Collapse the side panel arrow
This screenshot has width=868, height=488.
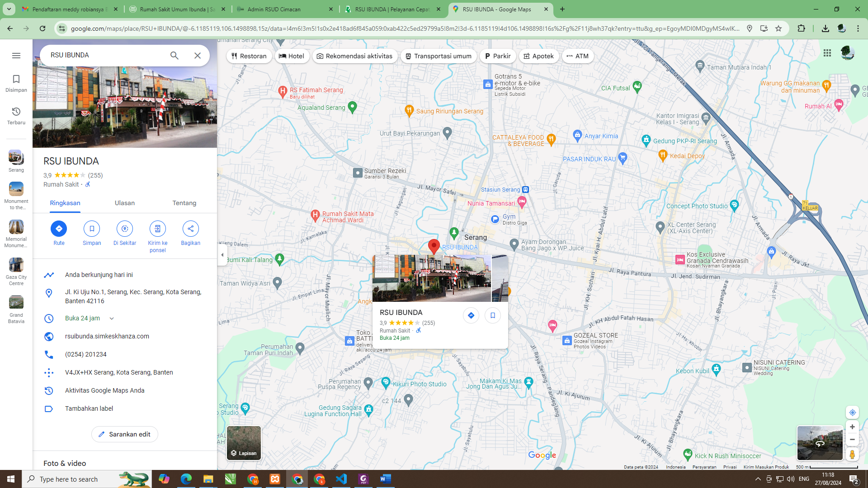coord(222,255)
